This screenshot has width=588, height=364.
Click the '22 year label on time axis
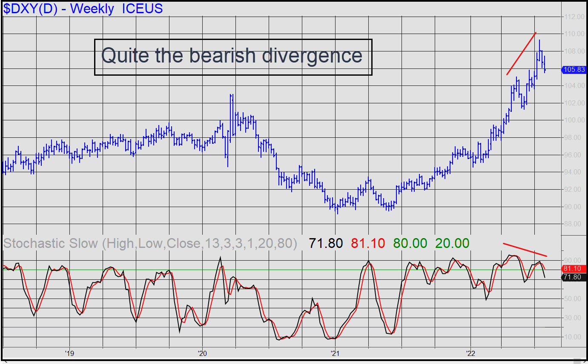coord(470,353)
